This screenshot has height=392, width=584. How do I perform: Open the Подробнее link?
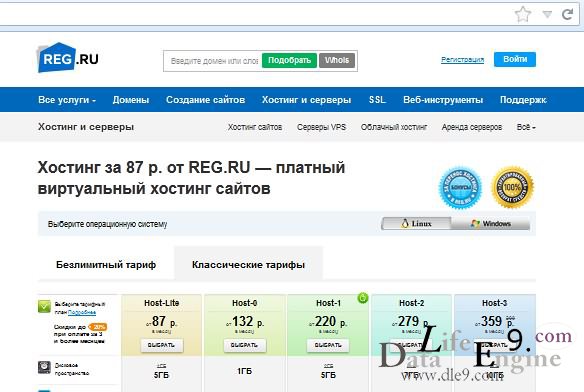click(82, 312)
